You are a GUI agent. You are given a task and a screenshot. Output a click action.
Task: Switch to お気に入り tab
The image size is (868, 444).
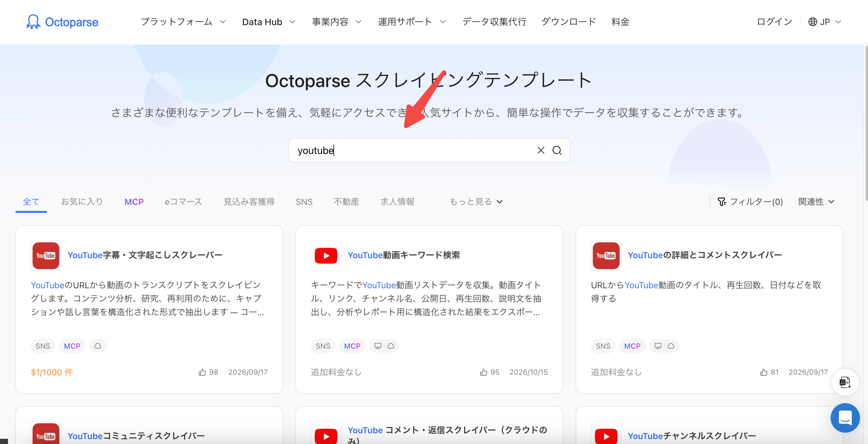pyautogui.click(x=82, y=201)
